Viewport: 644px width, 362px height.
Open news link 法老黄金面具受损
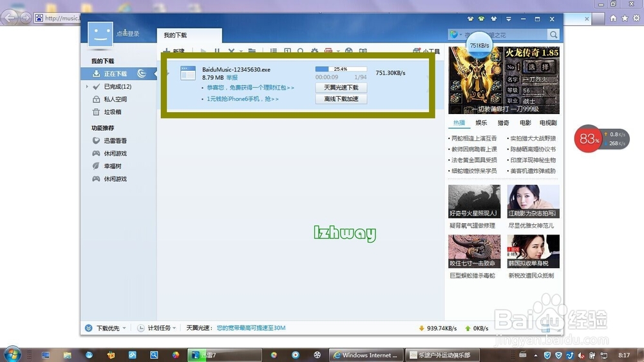pyautogui.click(x=474, y=160)
